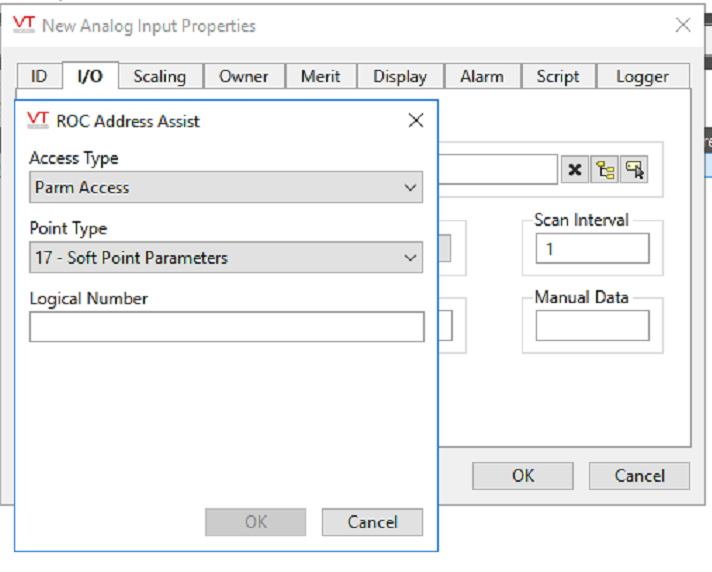Clear the device field with the X icon
Image resolution: width=712 pixels, height=572 pixels.
click(575, 170)
